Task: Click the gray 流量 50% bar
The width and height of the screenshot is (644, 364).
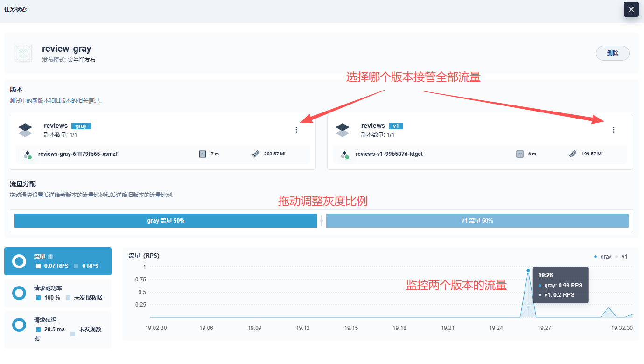Action: click(166, 221)
